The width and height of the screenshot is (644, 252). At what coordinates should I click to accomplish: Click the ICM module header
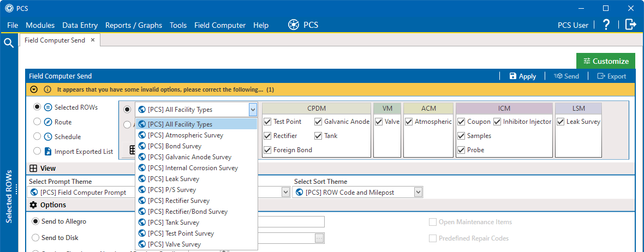coord(504,109)
